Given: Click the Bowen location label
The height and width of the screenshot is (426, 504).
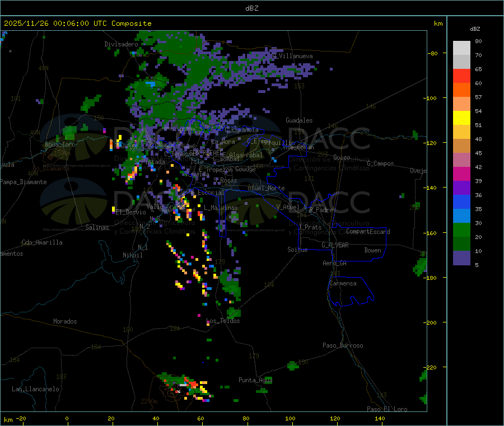Looking at the screenshot, I should click(373, 250).
